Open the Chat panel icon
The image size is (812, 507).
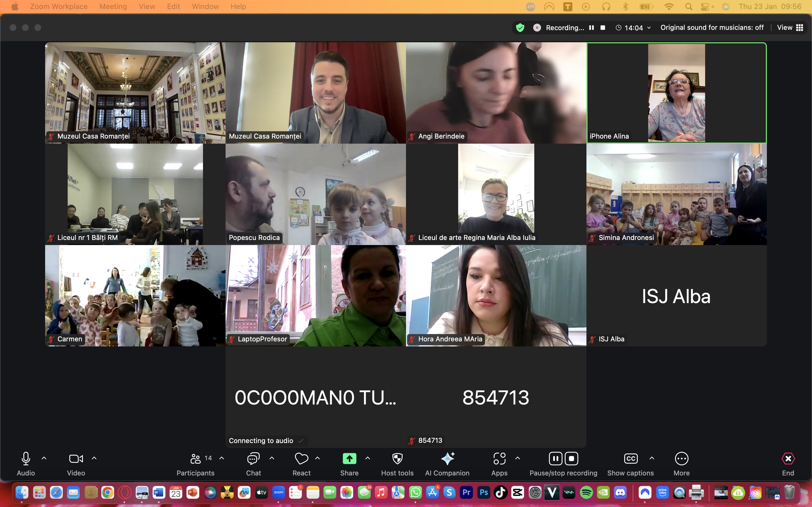point(253,459)
